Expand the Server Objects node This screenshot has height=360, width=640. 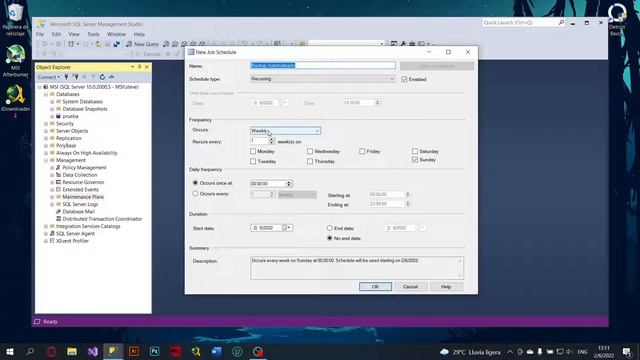click(x=46, y=131)
